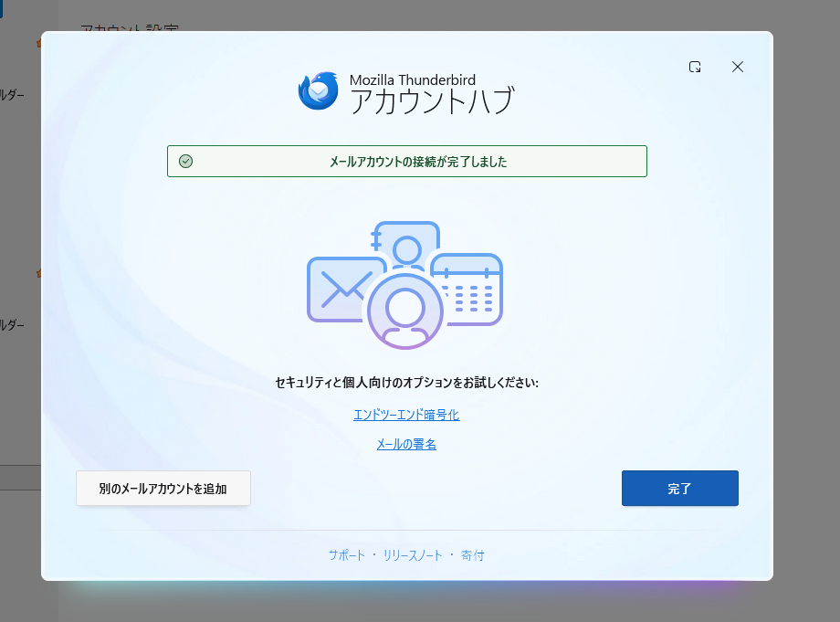Open the 寄付 donation footer link

tap(473, 555)
